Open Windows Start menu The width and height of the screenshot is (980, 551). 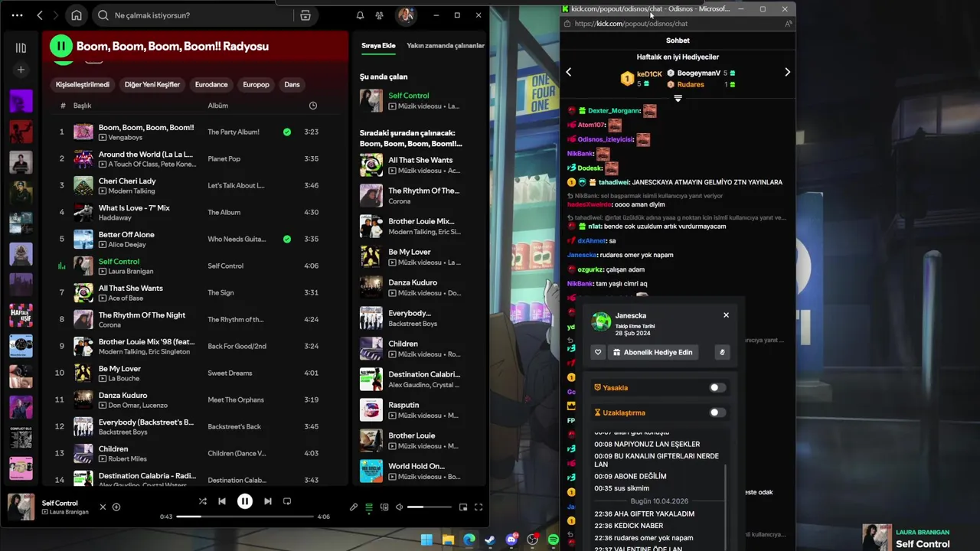(426, 540)
